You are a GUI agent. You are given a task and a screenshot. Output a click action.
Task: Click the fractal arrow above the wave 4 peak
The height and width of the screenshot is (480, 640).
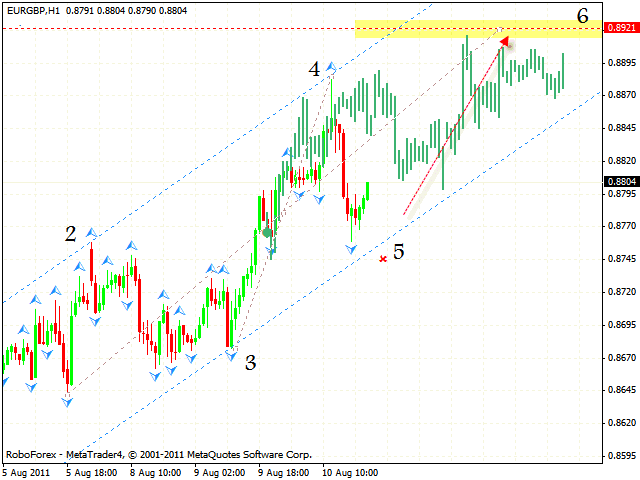(331, 68)
